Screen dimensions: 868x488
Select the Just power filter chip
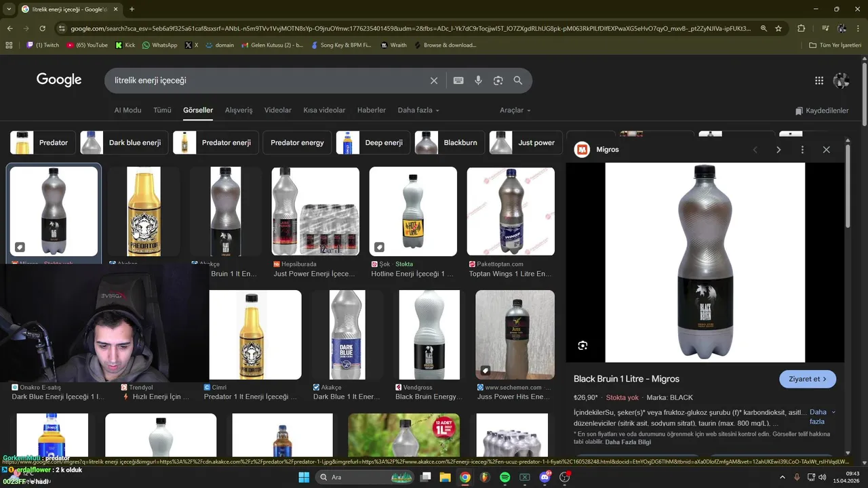pyautogui.click(x=526, y=143)
